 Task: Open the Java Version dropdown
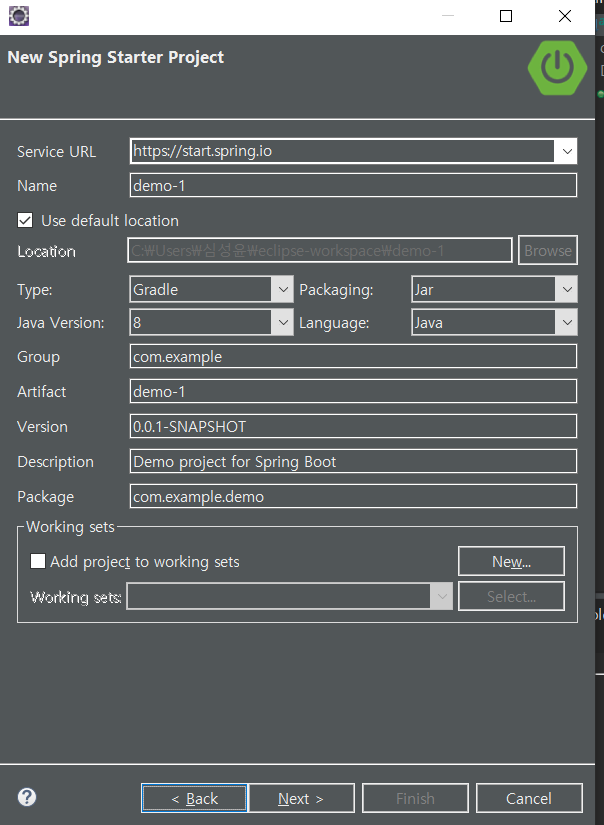point(211,322)
